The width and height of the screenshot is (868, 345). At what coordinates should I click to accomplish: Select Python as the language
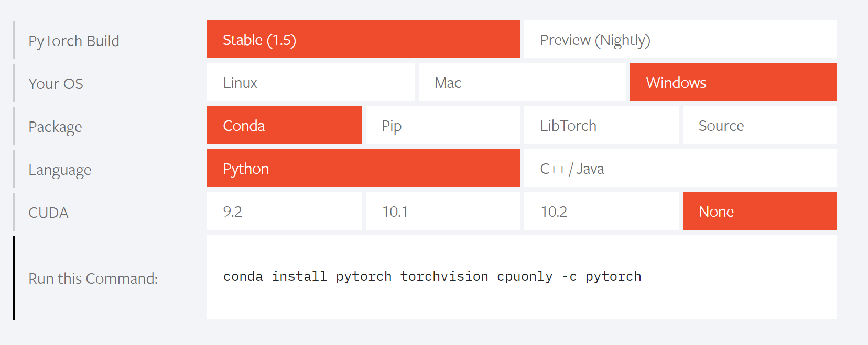point(363,169)
